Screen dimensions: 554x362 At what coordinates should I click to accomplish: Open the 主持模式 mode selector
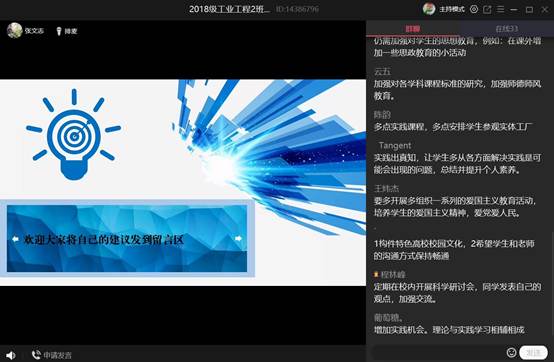click(452, 9)
